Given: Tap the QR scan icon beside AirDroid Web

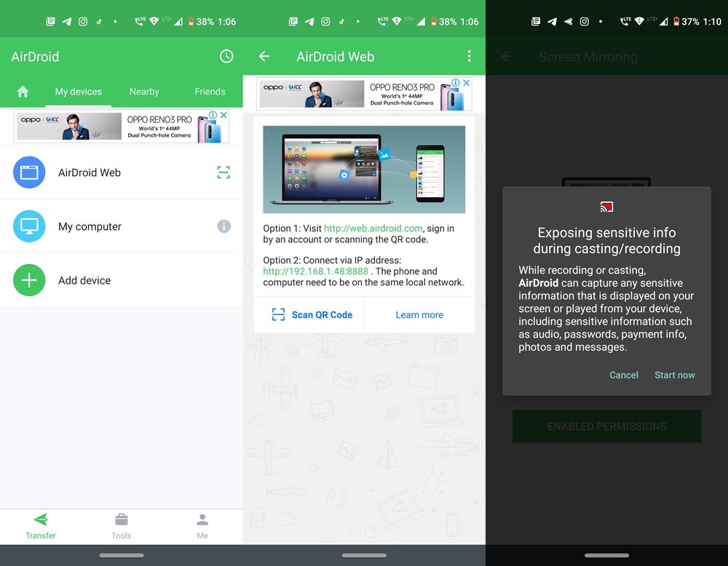Looking at the screenshot, I should [223, 172].
